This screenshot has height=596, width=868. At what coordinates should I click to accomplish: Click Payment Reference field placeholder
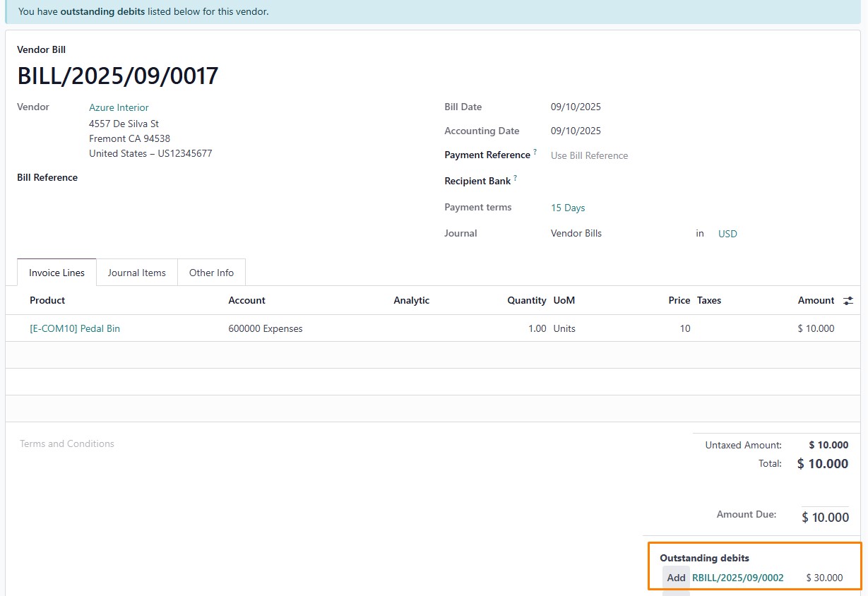pyautogui.click(x=589, y=155)
